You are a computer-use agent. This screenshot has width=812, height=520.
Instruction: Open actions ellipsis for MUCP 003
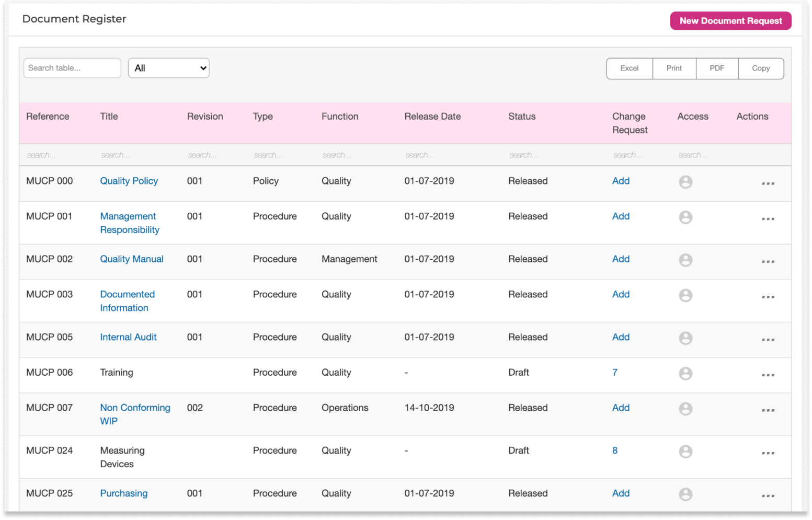click(x=768, y=297)
